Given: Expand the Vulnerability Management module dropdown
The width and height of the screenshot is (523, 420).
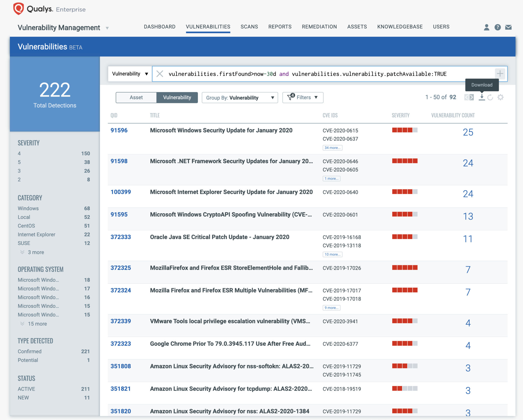Looking at the screenshot, I should click(108, 28).
